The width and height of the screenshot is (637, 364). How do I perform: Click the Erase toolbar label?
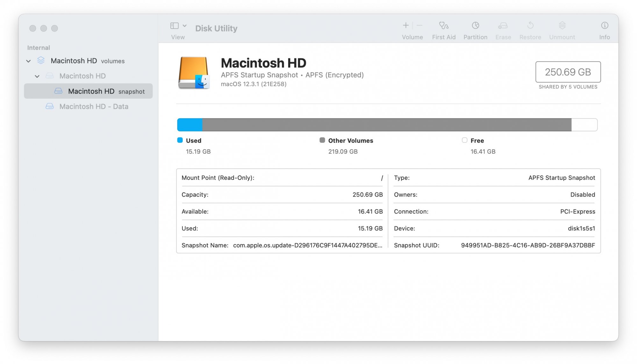click(503, 37)
